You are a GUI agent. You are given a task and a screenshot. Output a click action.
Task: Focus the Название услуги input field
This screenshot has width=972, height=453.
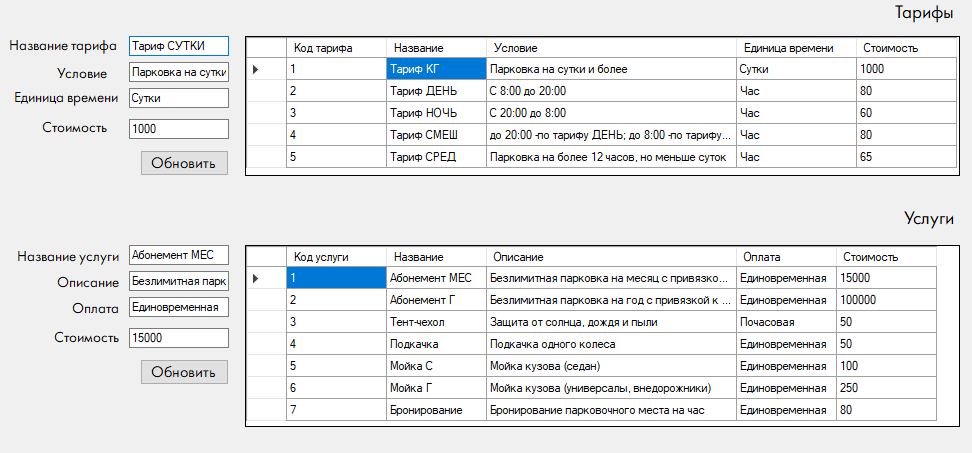(179, 255)
